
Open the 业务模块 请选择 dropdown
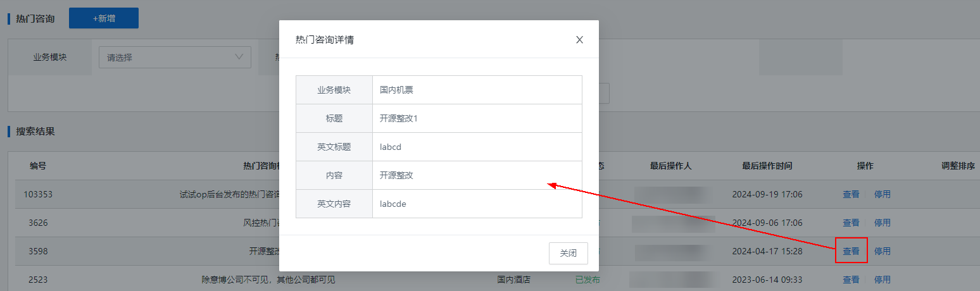(175, 57)
